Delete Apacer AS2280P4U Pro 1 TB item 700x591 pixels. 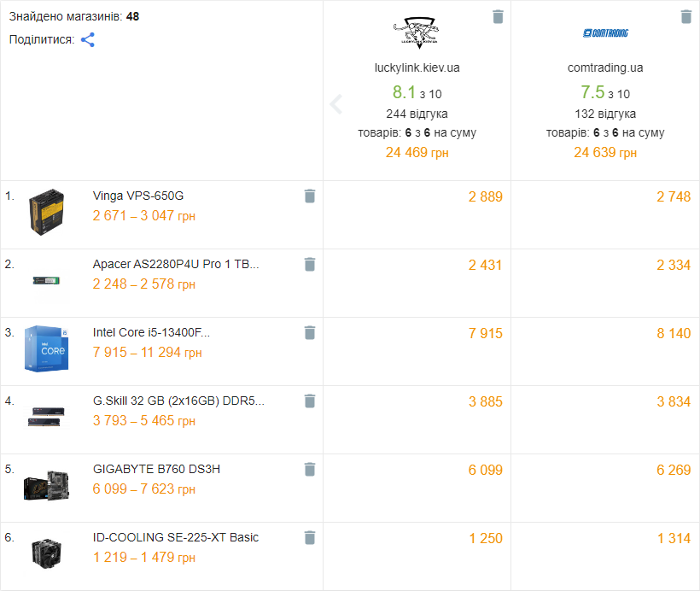point(310,265)
